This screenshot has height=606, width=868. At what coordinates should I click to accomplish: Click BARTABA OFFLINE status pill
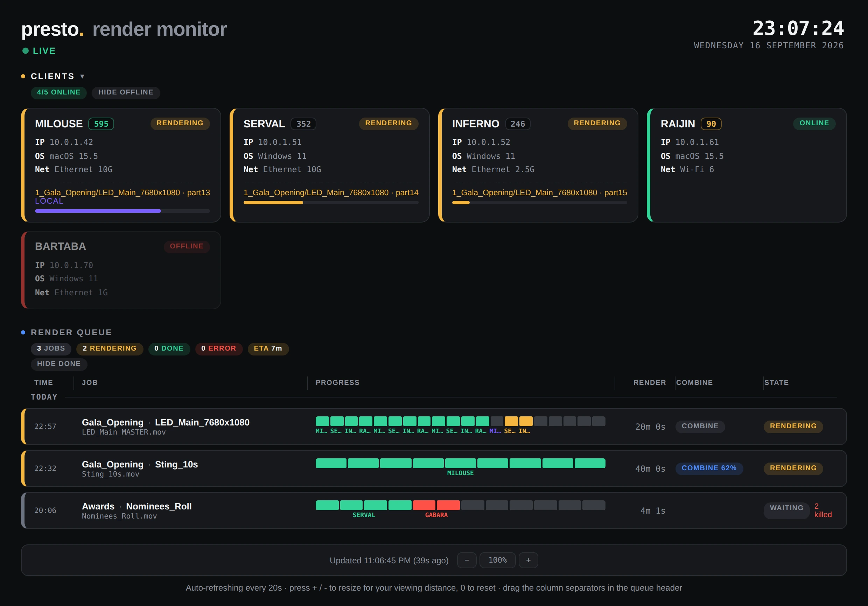187,246
